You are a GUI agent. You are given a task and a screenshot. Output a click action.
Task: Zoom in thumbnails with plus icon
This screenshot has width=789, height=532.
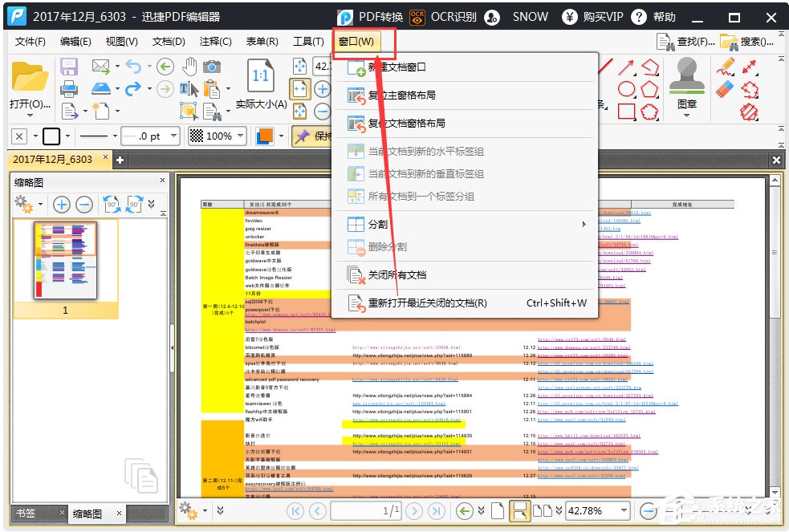[x=62, y=204]
